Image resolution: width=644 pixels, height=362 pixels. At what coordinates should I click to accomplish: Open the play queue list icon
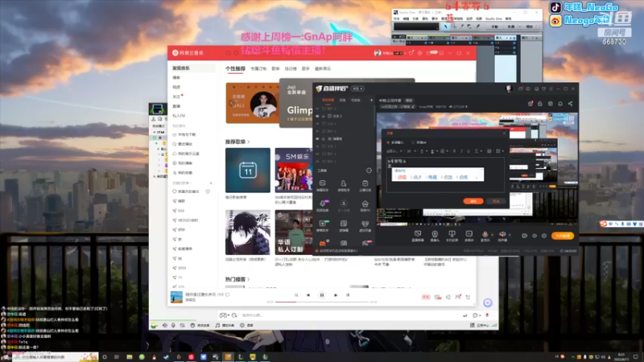(x=468, y=297)
